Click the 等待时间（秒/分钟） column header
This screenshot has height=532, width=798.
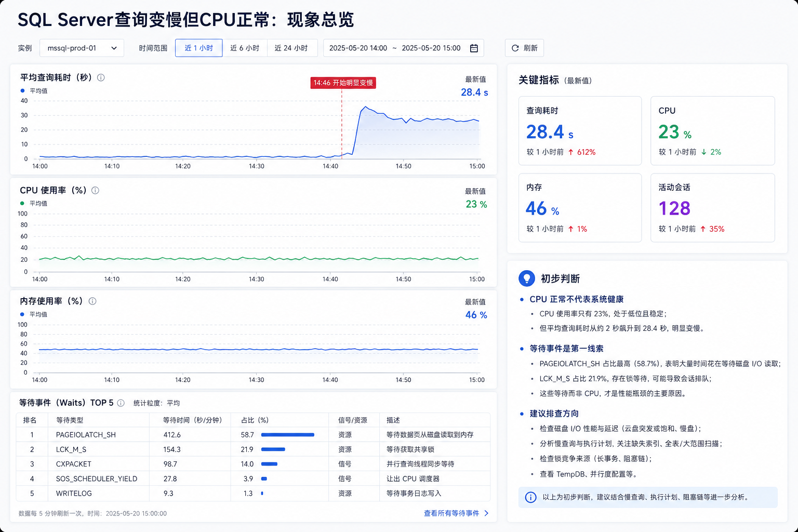[x=192, y=420]
